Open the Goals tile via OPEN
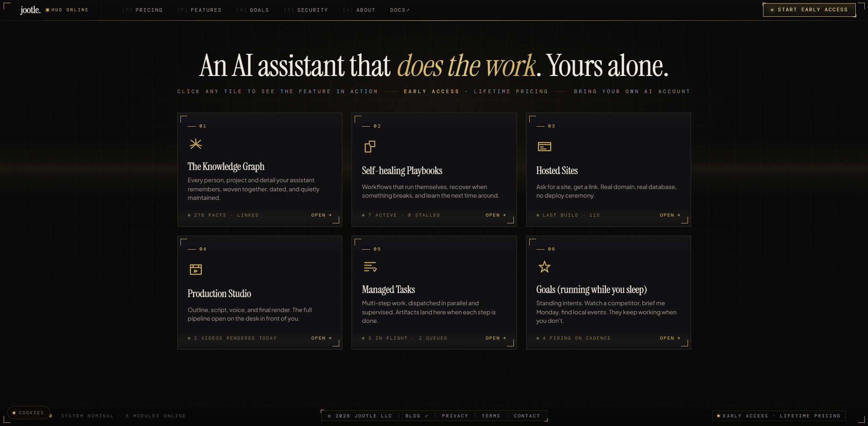868x426 pixels. tap(670, 338)
